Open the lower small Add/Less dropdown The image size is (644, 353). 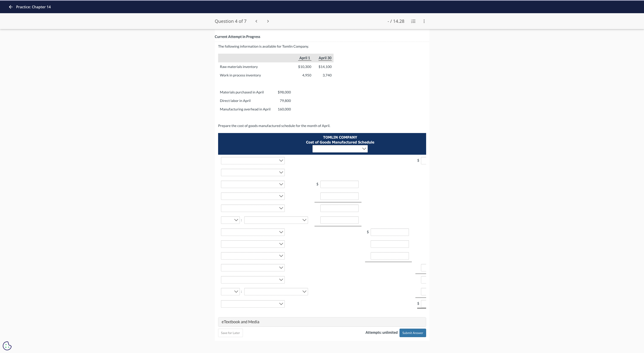[x=230, y=292]
